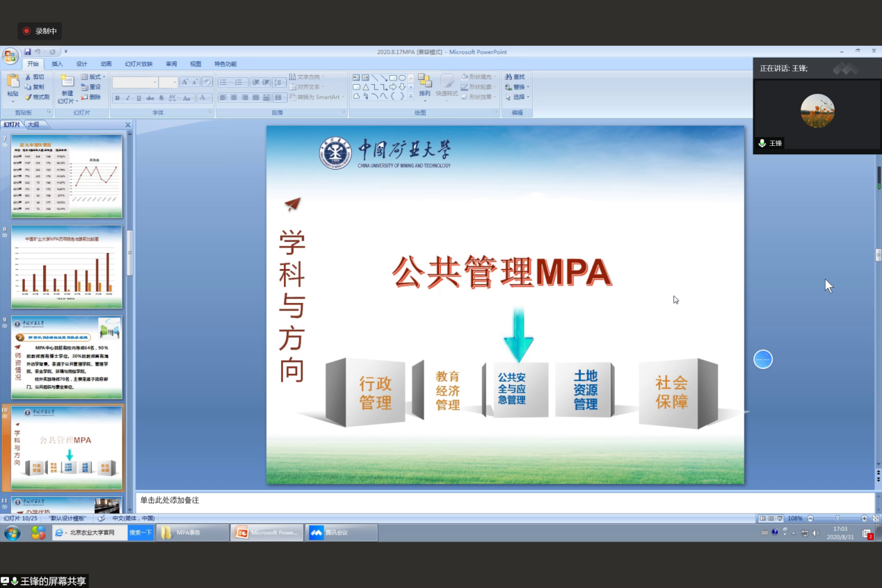Toggle Italic formatting

pyautogui.click(x=128, y=98)
